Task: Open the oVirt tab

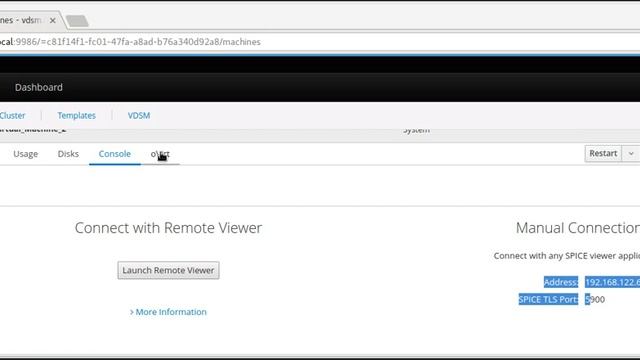Action: (x=160, y=154)
